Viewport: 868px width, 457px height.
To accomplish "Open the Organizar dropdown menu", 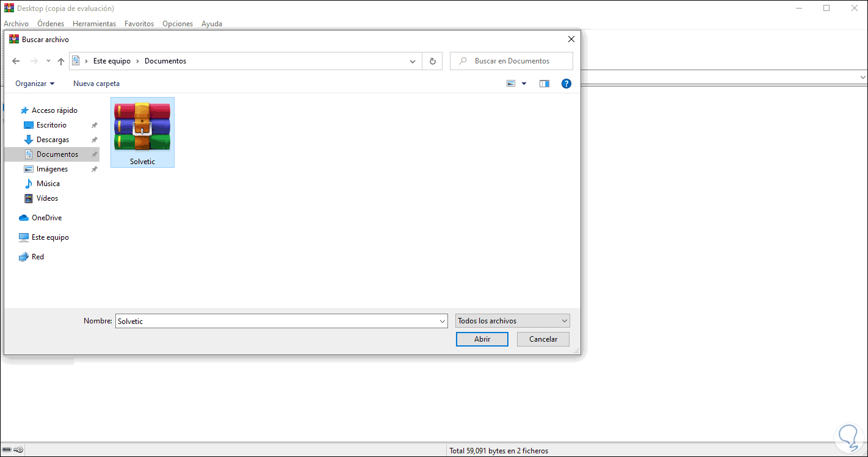I will 35,83.
